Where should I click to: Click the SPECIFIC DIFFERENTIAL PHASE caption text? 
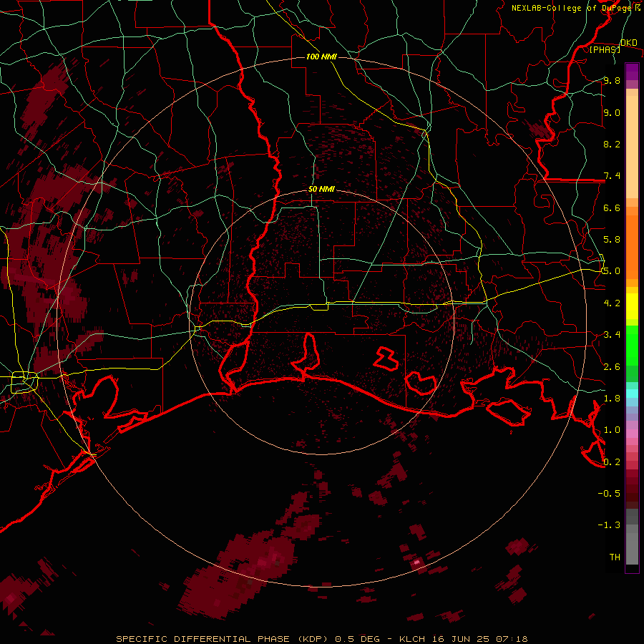coord(222,639)
